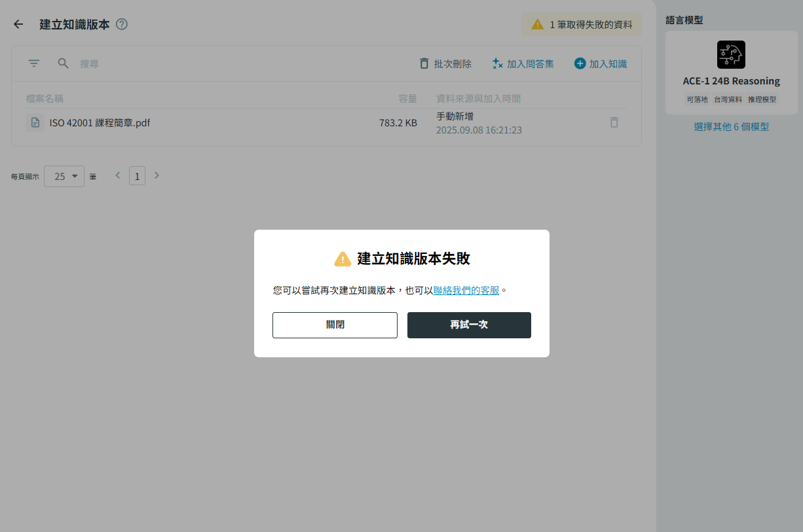Click 加入知識 plus icon
Image resolution: width=803 pixels, height=532 pixels.
[x=580, y=63]
